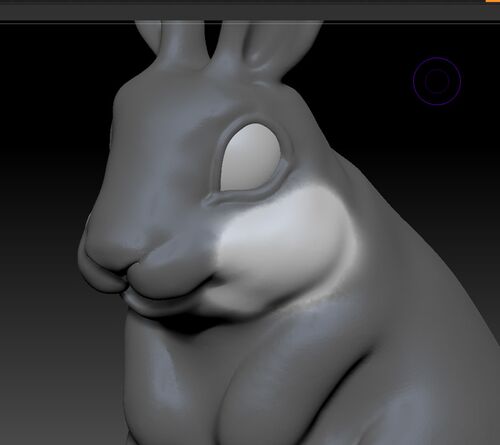The width and height of the screenshot is (500, 445).
Task: Click the light unmasked cheek patch
Action: point(283,248)
